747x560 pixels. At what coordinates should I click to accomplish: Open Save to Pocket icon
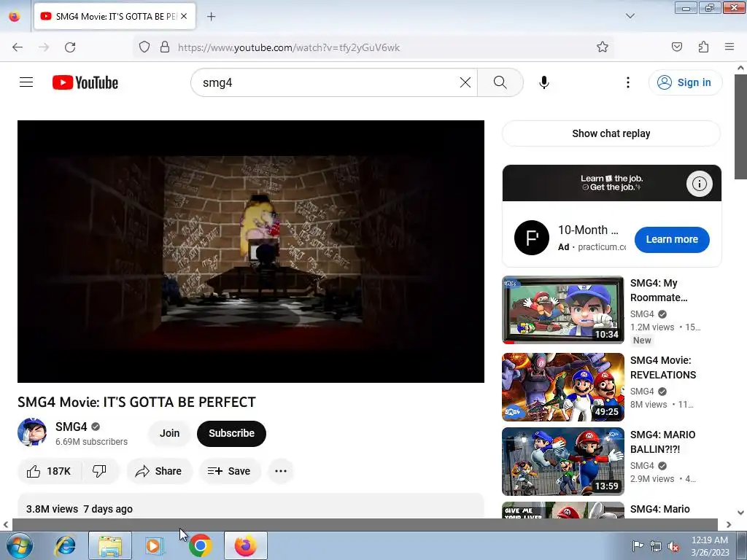point(676,47)
